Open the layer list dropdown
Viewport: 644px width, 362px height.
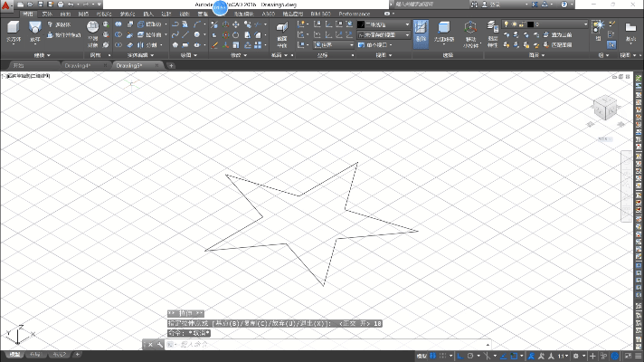[545, 24]
